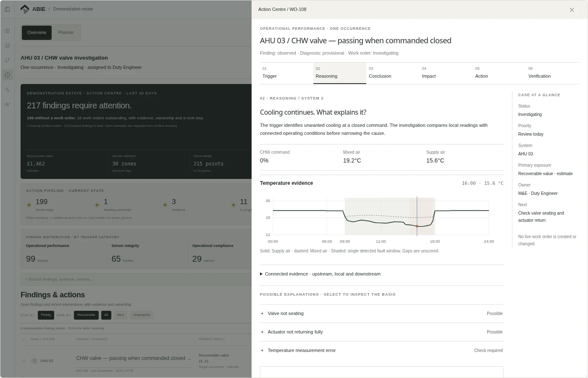This screenshot has height=378, width=588.
Task: Go to the 01 Trigger step tab
Action: click(286, 73)
